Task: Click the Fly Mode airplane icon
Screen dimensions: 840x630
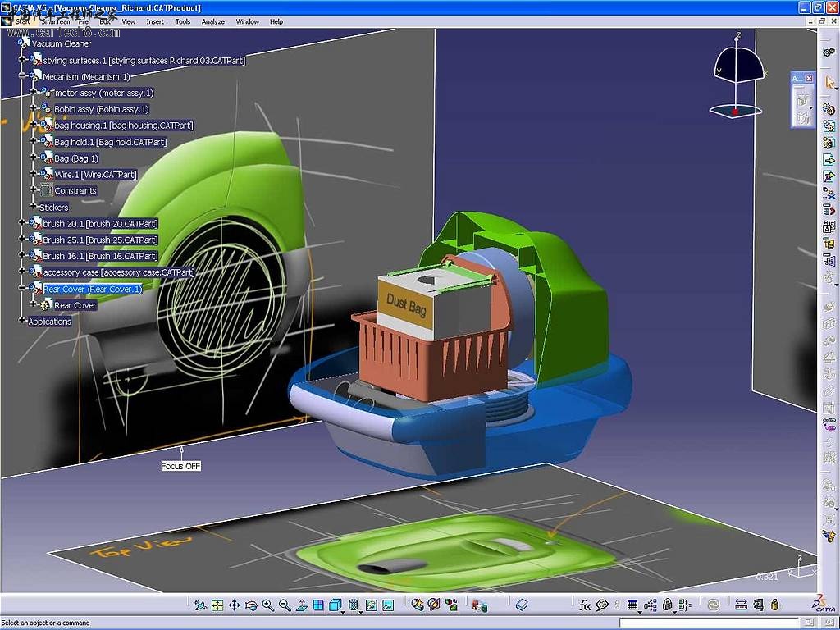Action: click(200, 605)
